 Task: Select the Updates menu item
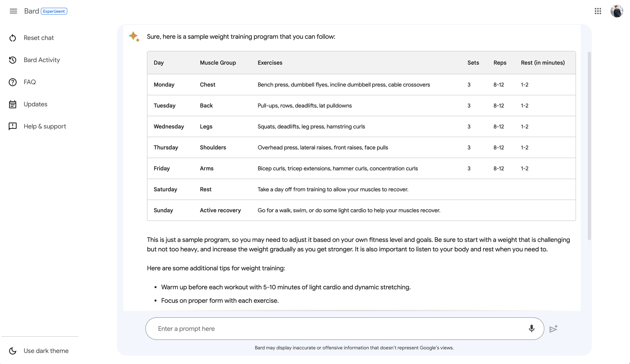click(35, 104)
